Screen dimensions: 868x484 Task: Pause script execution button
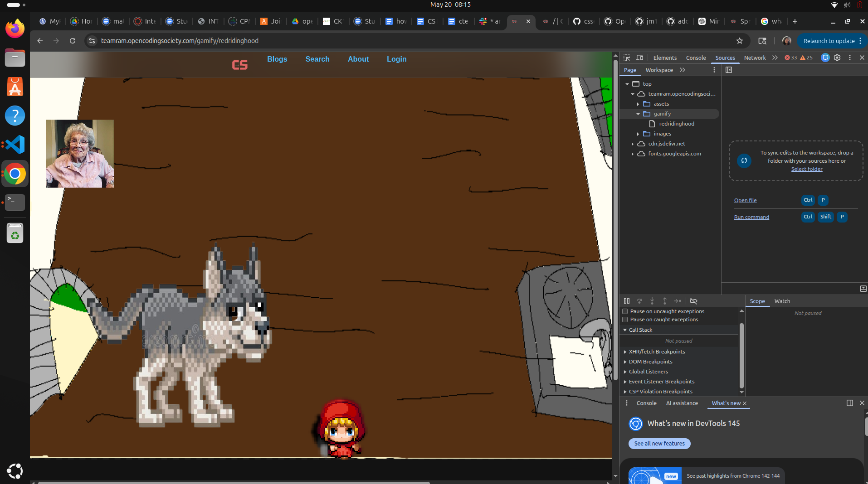pos(627,301)
